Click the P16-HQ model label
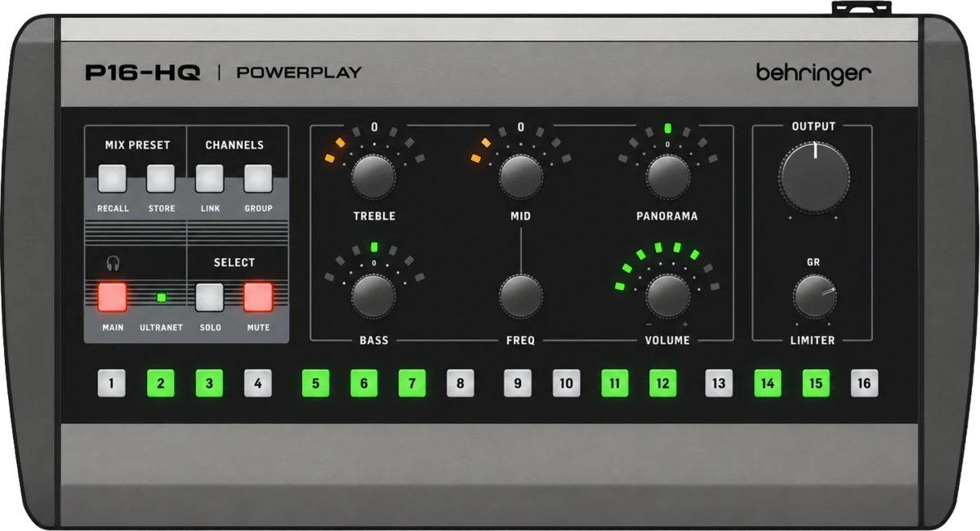This screenshot has width=980, height=531. pyautogui.click(x=142, y=73)
